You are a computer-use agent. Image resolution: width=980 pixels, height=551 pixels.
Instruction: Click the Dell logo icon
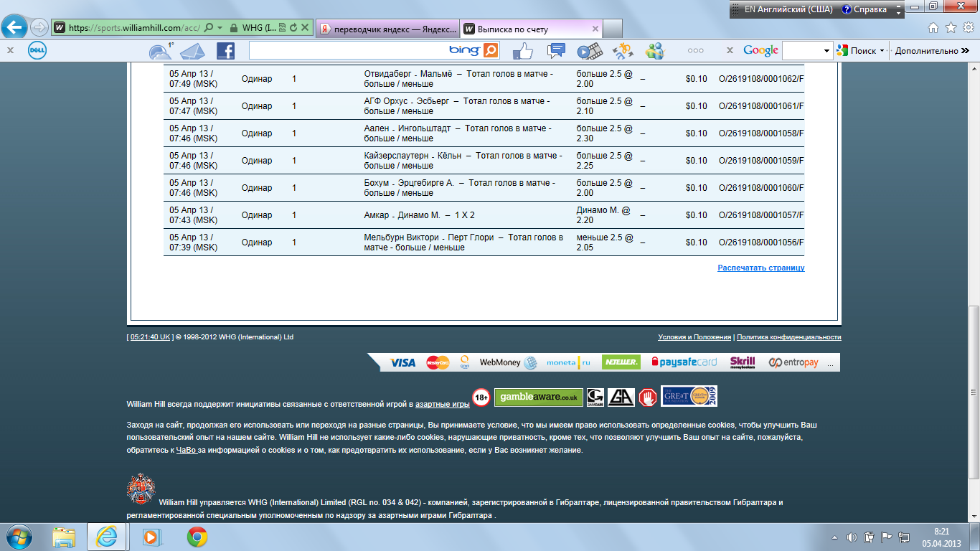pyautogui.click(x=37, y=51)
